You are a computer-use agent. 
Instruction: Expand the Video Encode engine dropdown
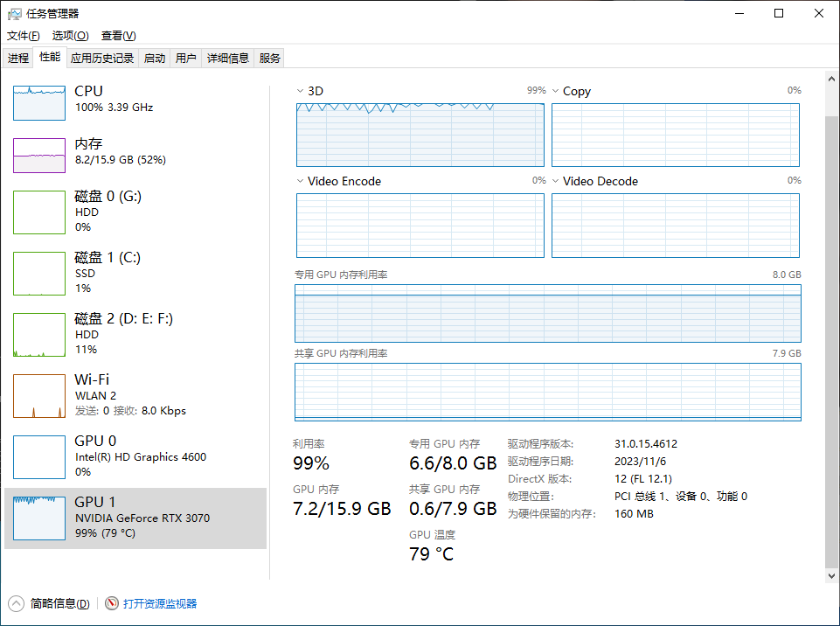[x=301, y=181]
